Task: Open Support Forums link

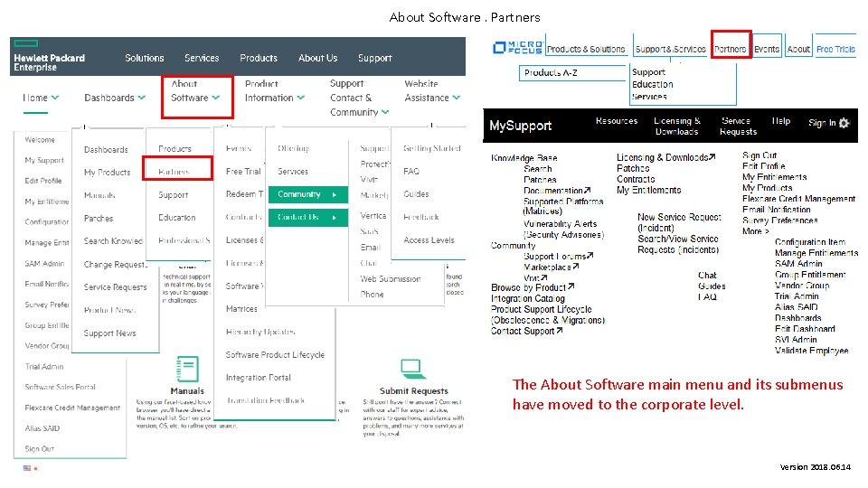Action: coord(554,256)
